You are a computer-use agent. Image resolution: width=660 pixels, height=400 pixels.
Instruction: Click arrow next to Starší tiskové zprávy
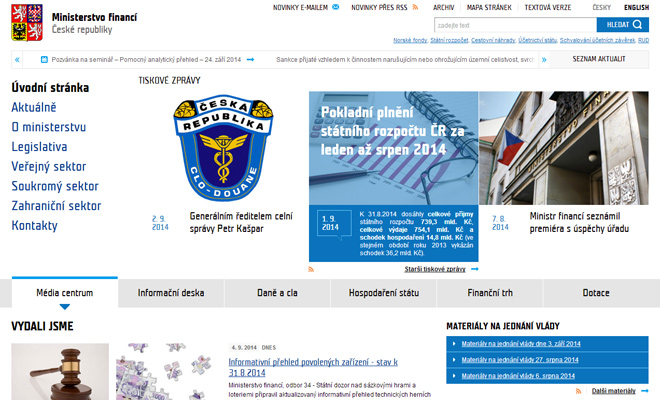474,269
